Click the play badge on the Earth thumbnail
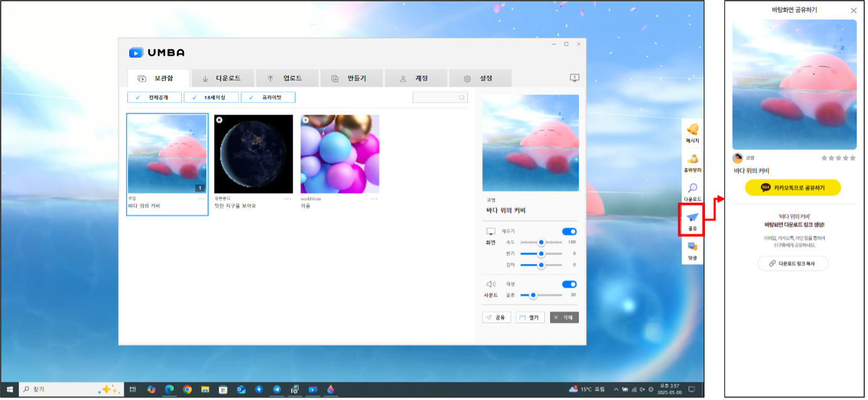This screenshot has height=400, width=868. (220, 119)
